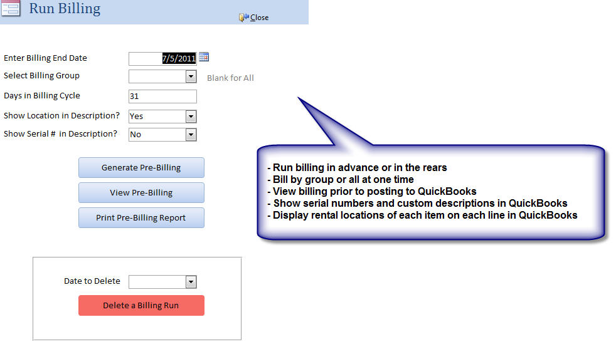This screenshot has width=616, height=364.
Task: Expand the Date to Delete dropdown arrow
Action: click(191, 282)
